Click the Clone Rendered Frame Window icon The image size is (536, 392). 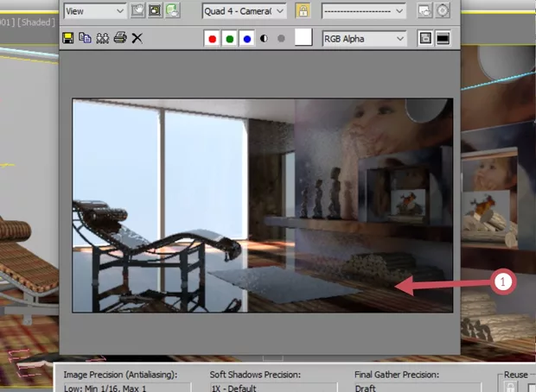(x=102, y=39)
